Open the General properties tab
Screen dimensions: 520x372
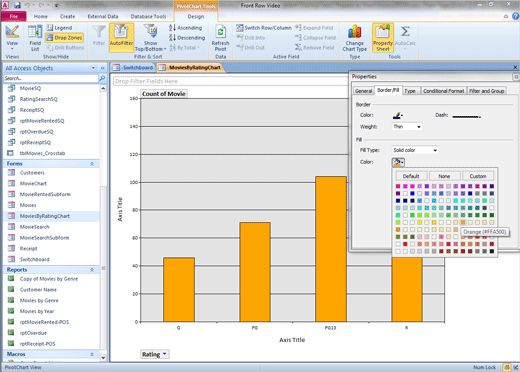(363, 91)
